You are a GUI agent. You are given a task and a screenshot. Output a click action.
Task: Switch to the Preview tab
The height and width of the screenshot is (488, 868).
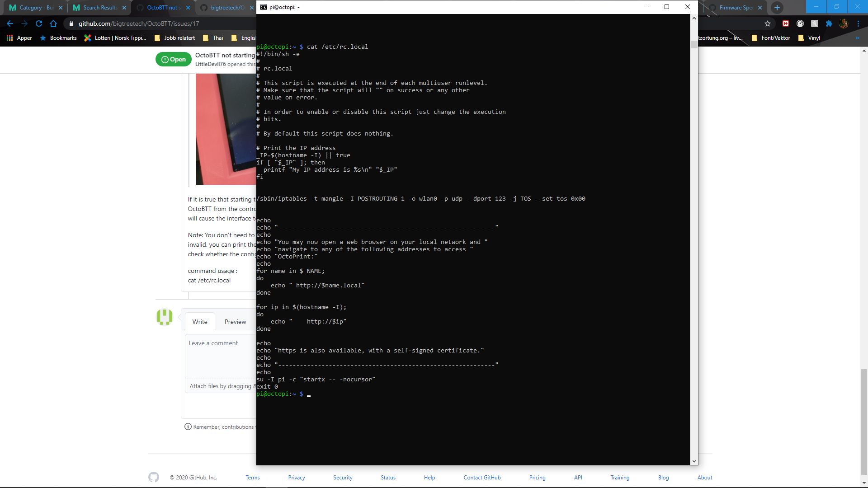point(235,321)
